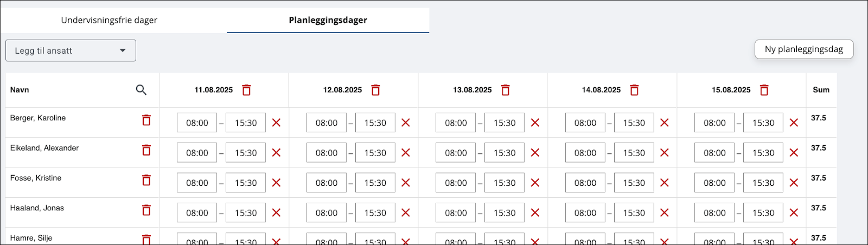Viewport: 868px width, 245px height.
Task: Clear Eikeland, Alexander's 12.08.2025 time with red X
Action: (405, 153)
